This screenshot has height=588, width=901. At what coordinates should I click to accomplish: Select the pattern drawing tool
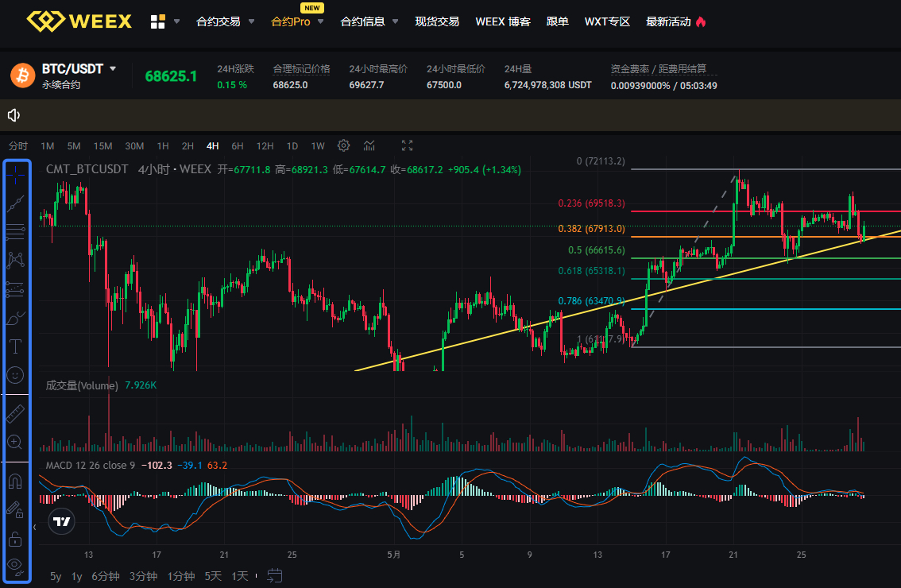(x=16, y=261)
